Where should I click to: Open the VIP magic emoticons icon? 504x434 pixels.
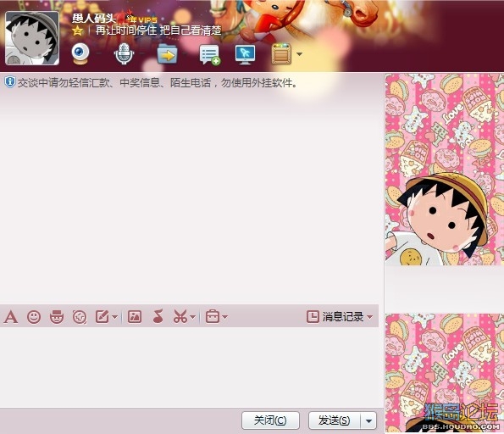click(57, 317)
